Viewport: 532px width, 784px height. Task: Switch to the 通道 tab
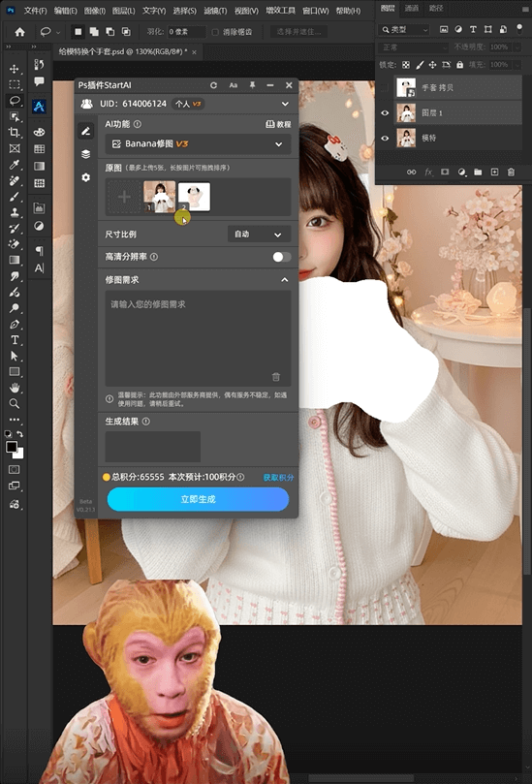tap(412, 8)
